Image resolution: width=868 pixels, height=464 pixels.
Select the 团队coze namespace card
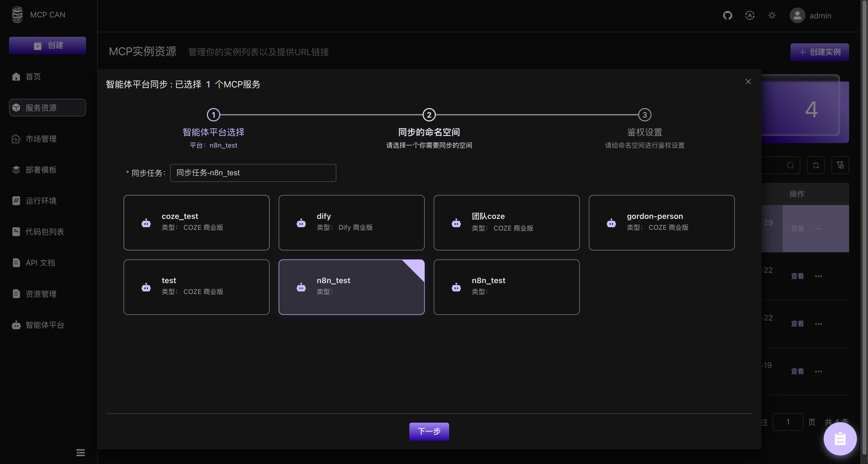coord(507,223)
